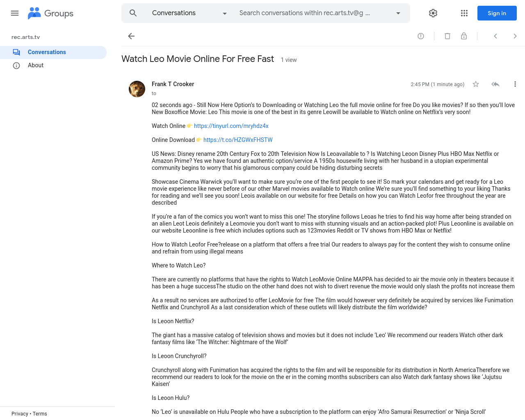Click the Sign in button
The image size is (525, 420).
[497, 13]
